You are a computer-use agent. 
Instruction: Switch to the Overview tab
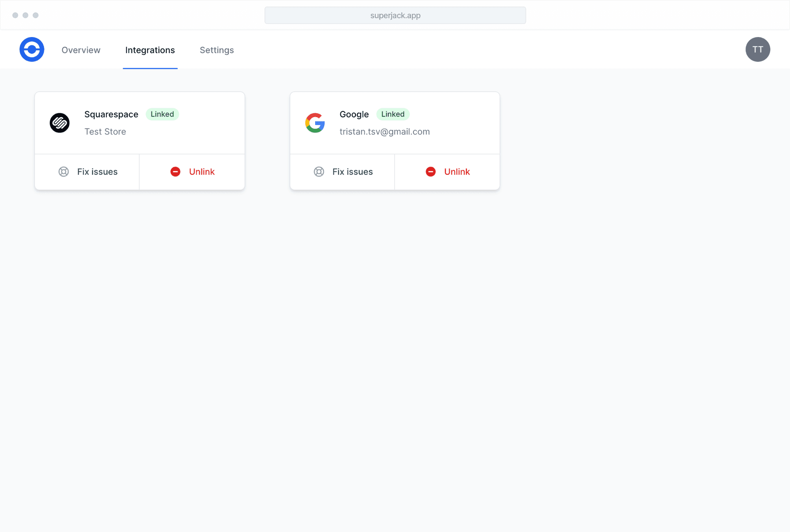click(x=81, y=50)
